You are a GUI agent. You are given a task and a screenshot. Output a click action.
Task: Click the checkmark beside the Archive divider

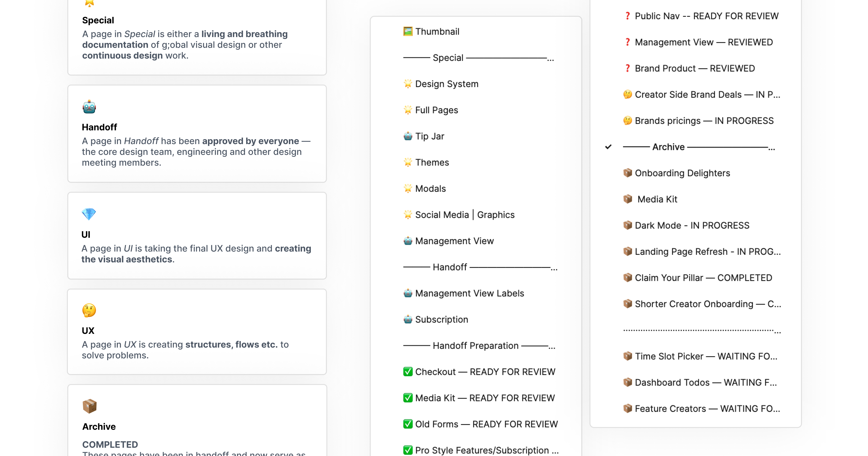click(608, 147)
